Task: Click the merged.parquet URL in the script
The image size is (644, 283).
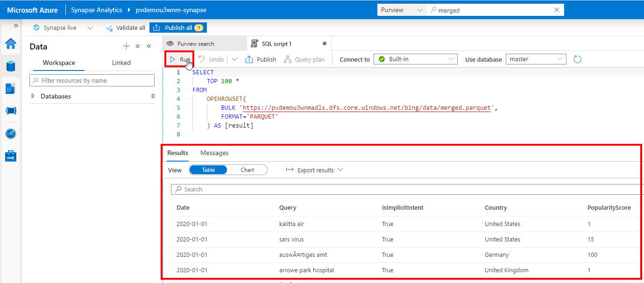Action: click(367, 107)
